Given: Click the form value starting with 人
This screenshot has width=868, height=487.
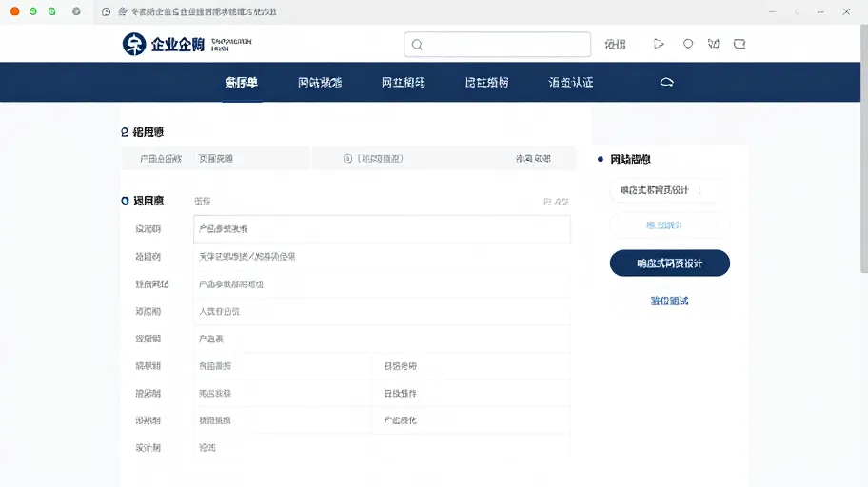Looking at the screenshot, I should click(219, 312).
